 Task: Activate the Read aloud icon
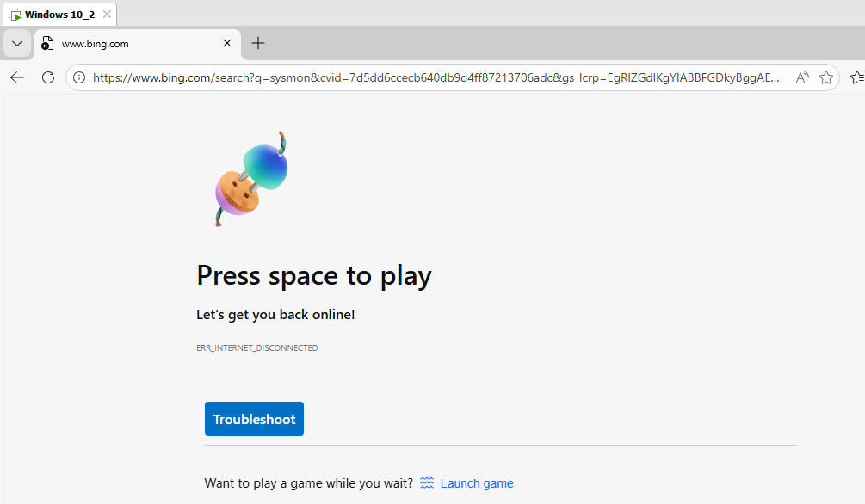coord(802,77)
